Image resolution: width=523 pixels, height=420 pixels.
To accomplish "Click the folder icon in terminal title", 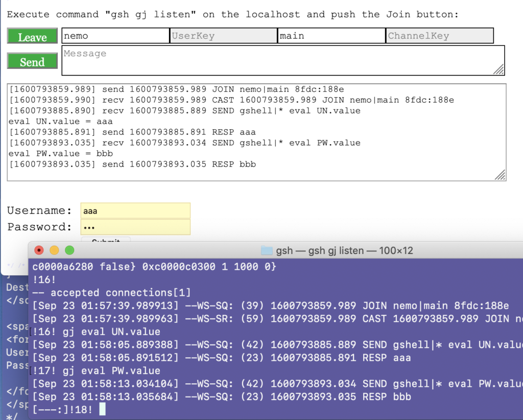I will coord(266,250).
